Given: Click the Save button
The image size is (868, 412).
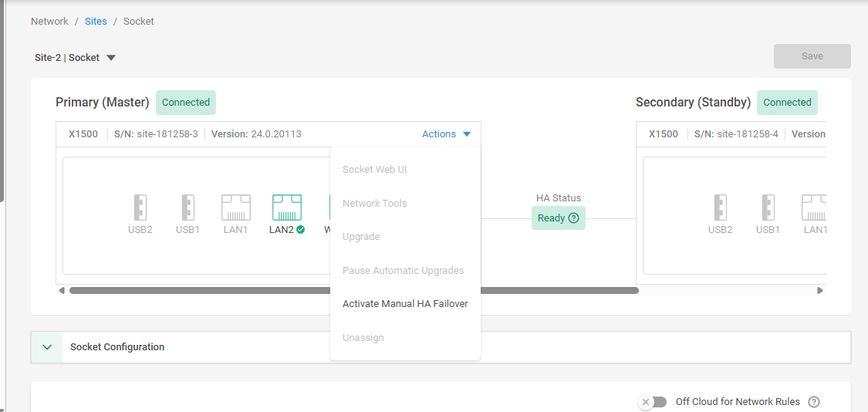Looking at the screenshot, I should coord(812,56).
